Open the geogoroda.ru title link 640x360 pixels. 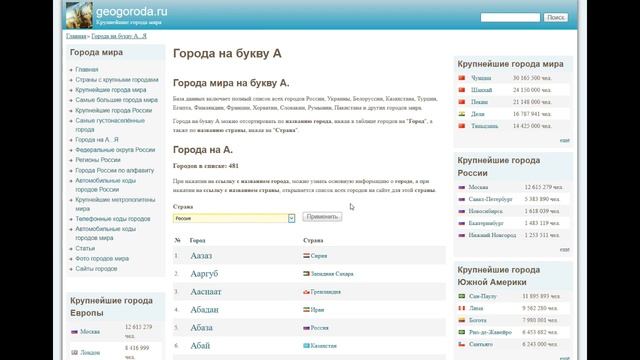(x=132, y=12)
